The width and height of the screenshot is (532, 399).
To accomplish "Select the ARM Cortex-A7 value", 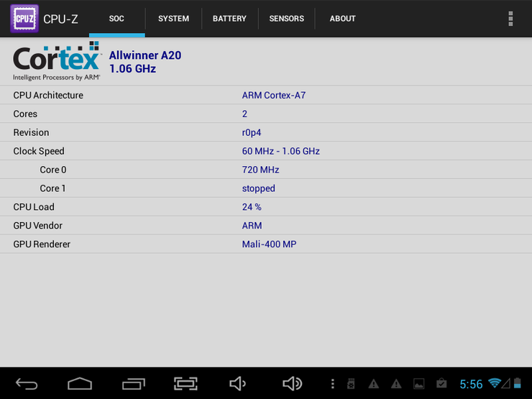I will coord(274,96).
